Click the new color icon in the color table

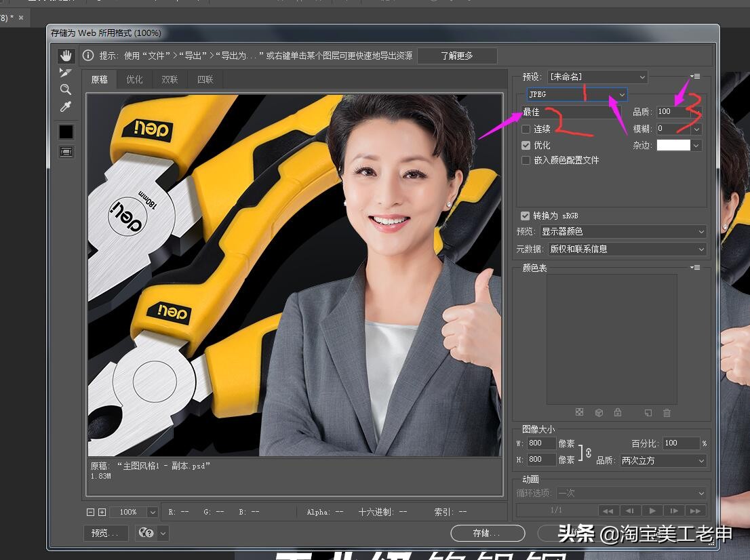[648, 412]
